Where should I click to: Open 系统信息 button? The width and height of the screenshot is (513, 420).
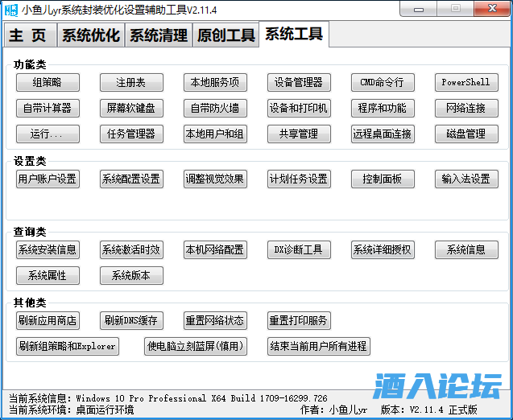coord(466,250)
